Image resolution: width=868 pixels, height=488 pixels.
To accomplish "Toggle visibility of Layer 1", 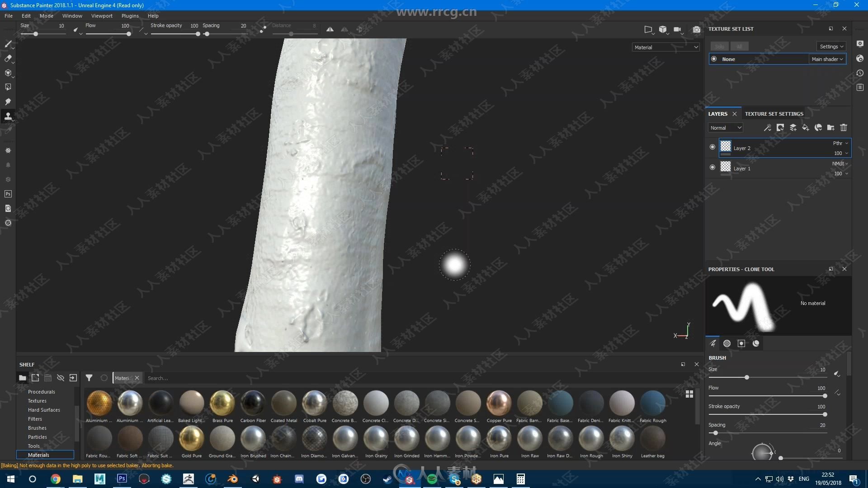I will [x=713, y=168].
